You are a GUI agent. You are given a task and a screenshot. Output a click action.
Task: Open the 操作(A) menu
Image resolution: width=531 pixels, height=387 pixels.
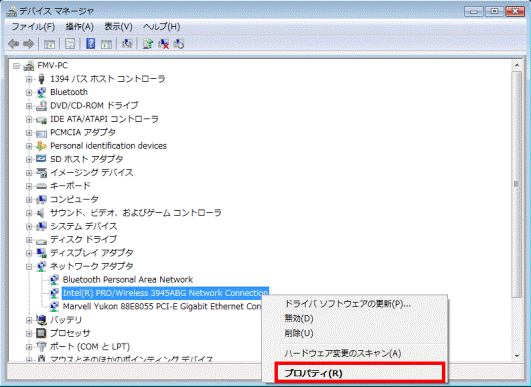pyautogui.click(x=80, y=26)
